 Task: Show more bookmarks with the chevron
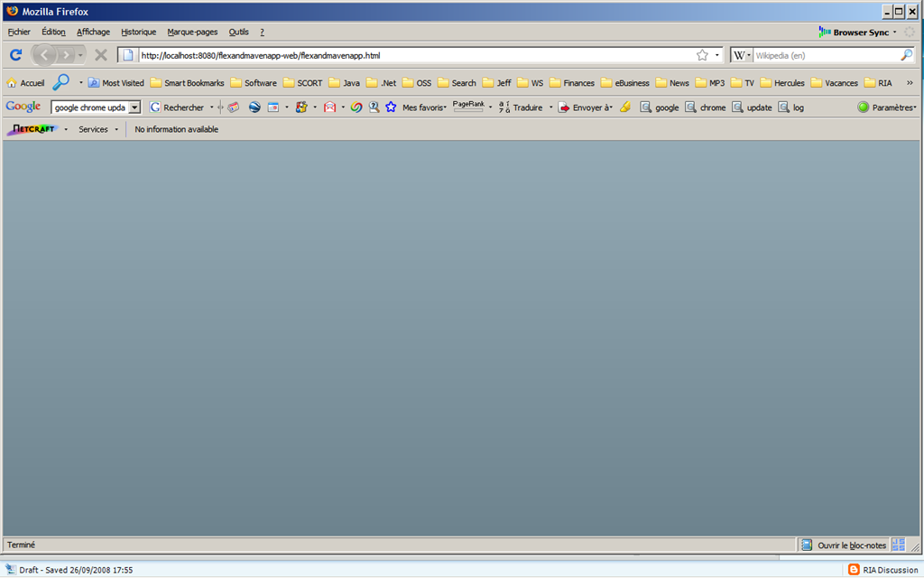coord(910,83)
